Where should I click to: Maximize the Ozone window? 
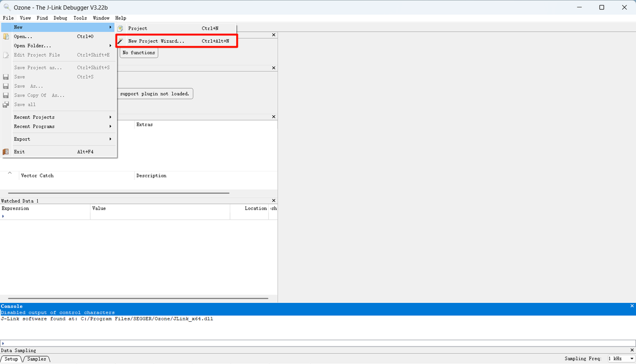point(602,7)
